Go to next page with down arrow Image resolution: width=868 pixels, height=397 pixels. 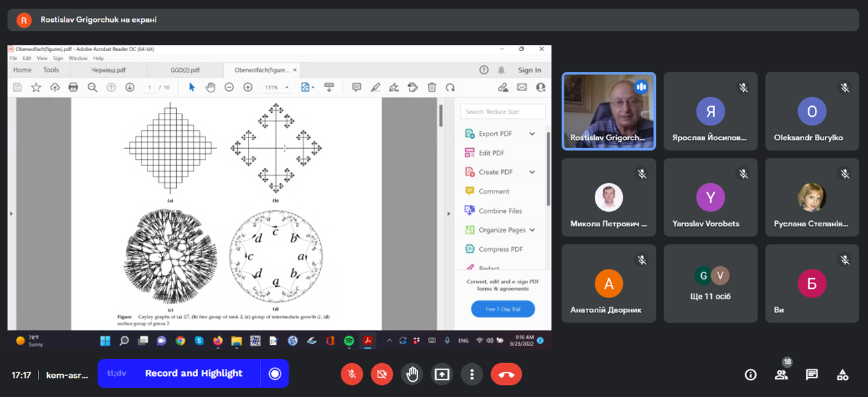[x=130, y=87]
